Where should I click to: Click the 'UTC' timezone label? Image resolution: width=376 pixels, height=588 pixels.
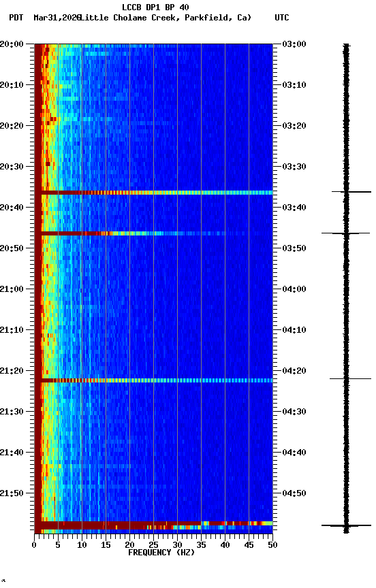point(282,18)
